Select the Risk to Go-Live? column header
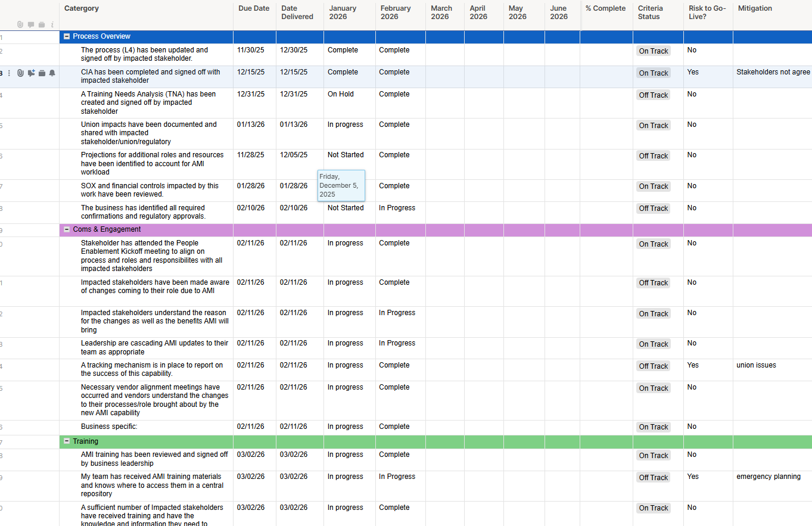812x526 pixels. [x=708, y=15]
